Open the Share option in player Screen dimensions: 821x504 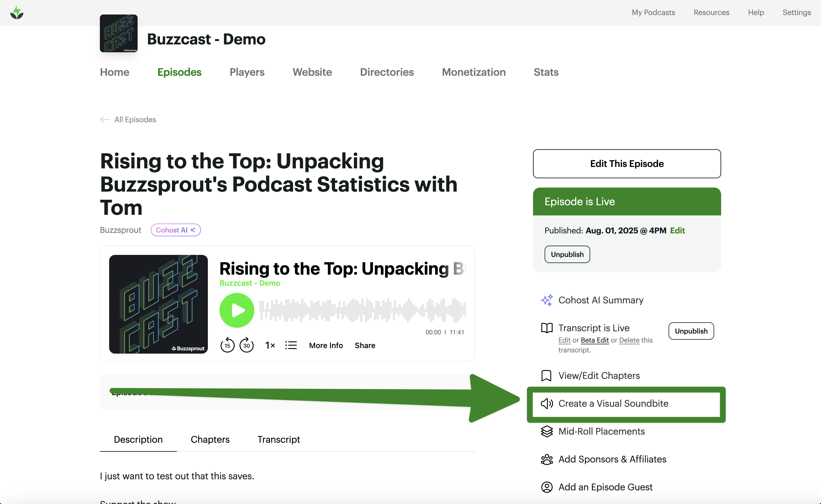[365, 345]
